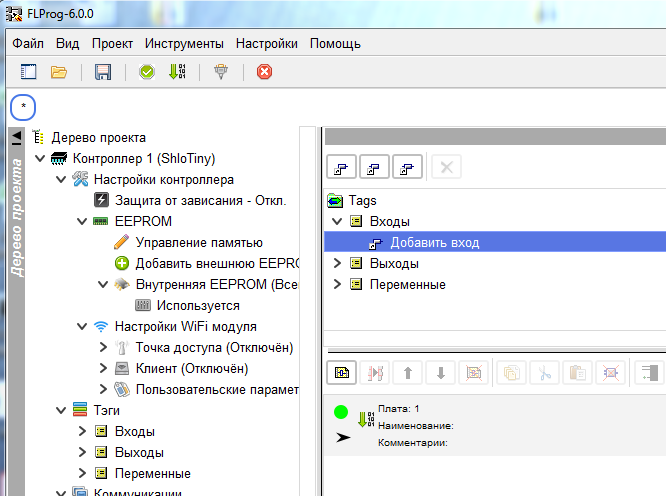
Task: Open the Файл menu
Action: 28,43
